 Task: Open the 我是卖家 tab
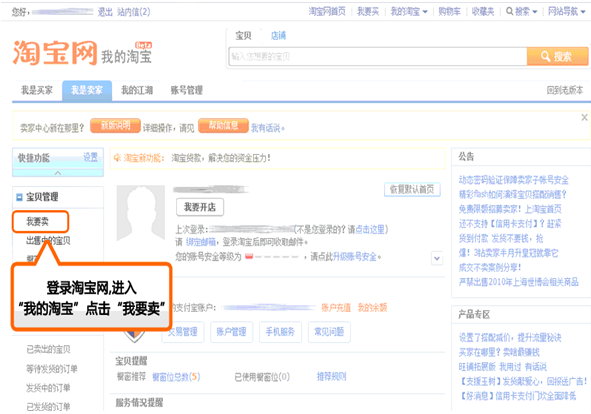coord(87,90)
